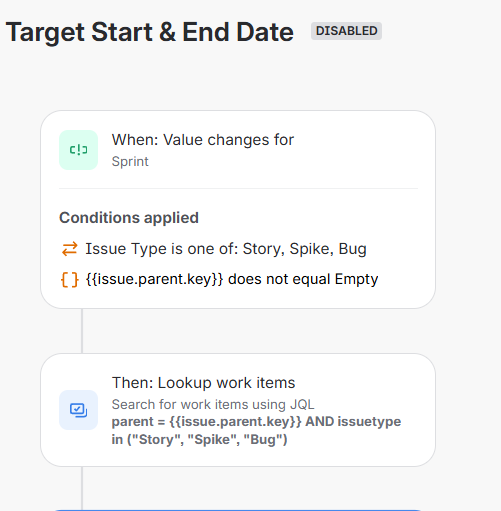Click the Conditions applied heading

129,218
